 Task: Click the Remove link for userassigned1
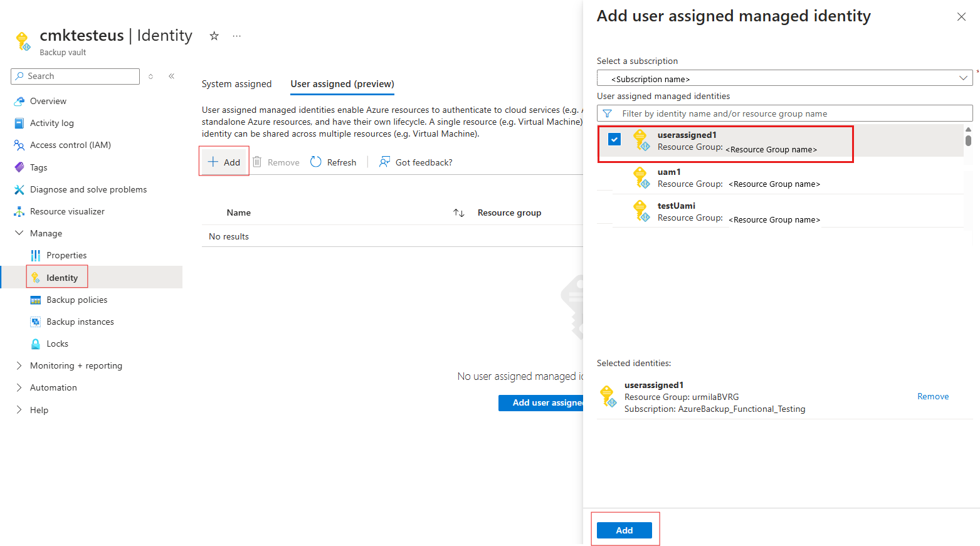[932, 396]
